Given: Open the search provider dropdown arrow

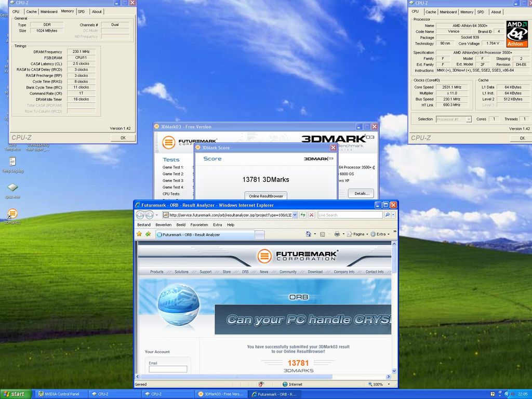Looking at the screenshot, I should (x=393, y=215).
